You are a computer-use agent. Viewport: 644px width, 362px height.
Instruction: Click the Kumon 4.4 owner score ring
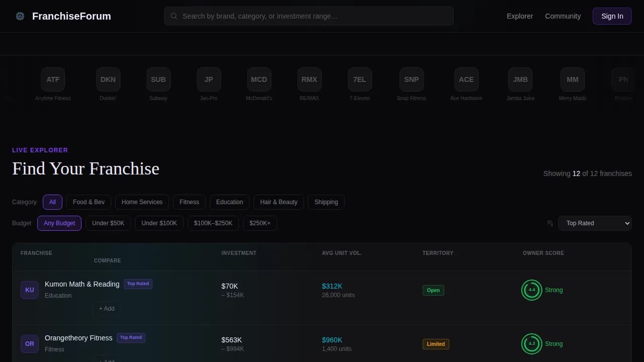click(x=532, y=290)
